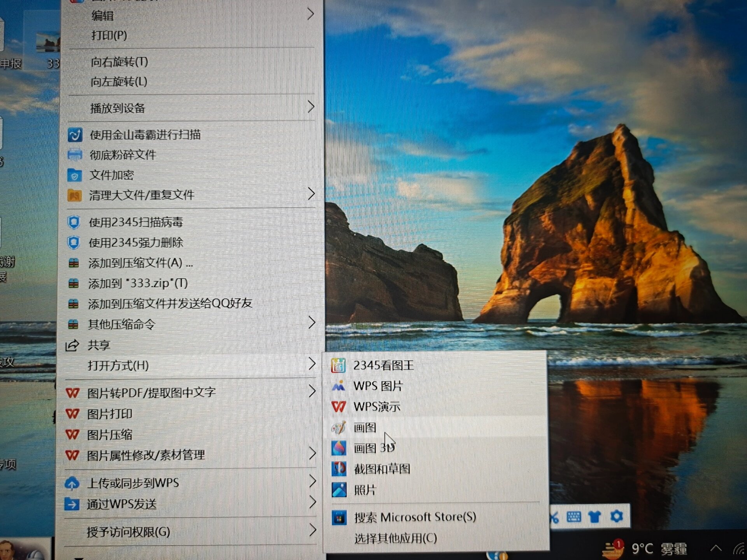Expand the 图片属性修改/素材管理 submenu arrow
The height and width of the screenshot is (560, 747).
pos(312,453)
